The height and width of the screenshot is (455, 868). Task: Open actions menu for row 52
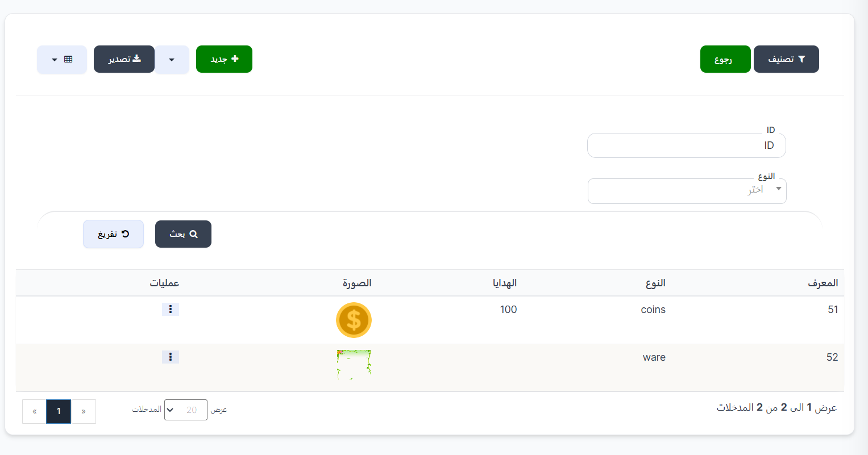[171, 357]
